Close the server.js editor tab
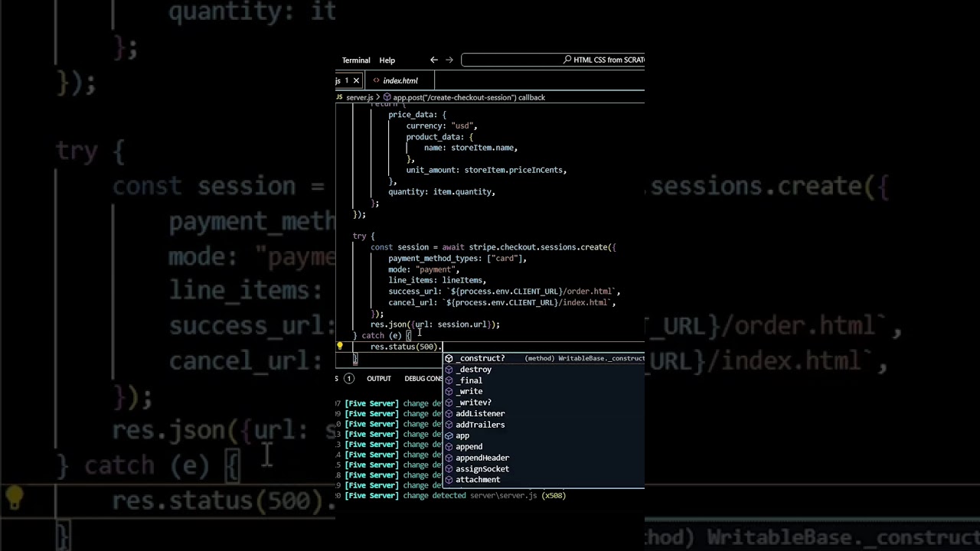 356,80
